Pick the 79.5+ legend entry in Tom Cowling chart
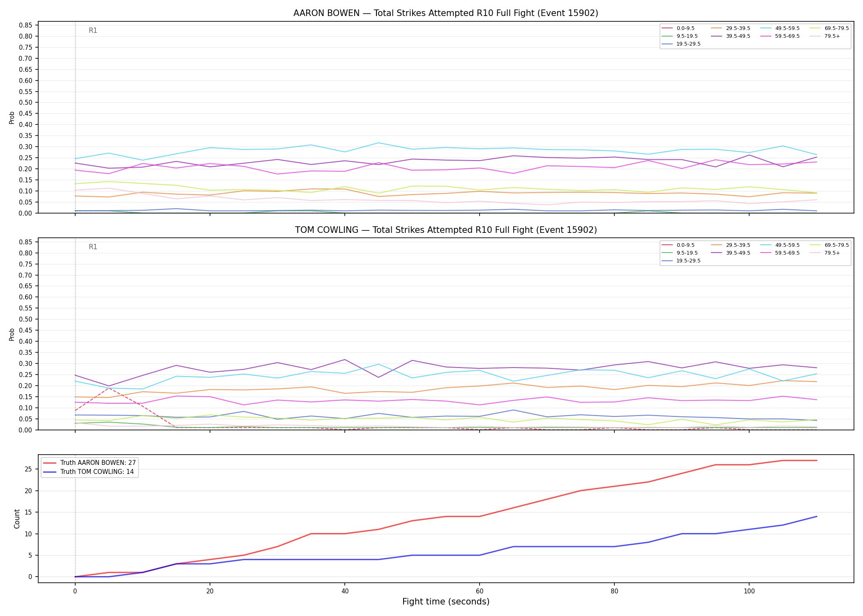863x616 pixels. 825,253
